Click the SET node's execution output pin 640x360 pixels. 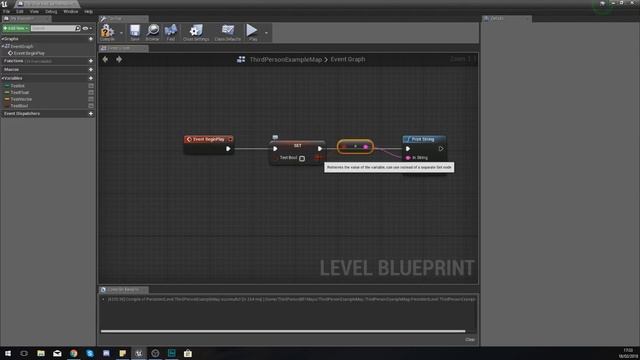(320, 149)
